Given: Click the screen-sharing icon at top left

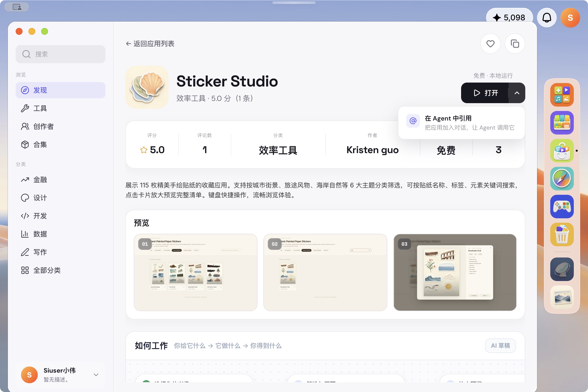Looking at the screenshot, I should (x=17, y=7).
